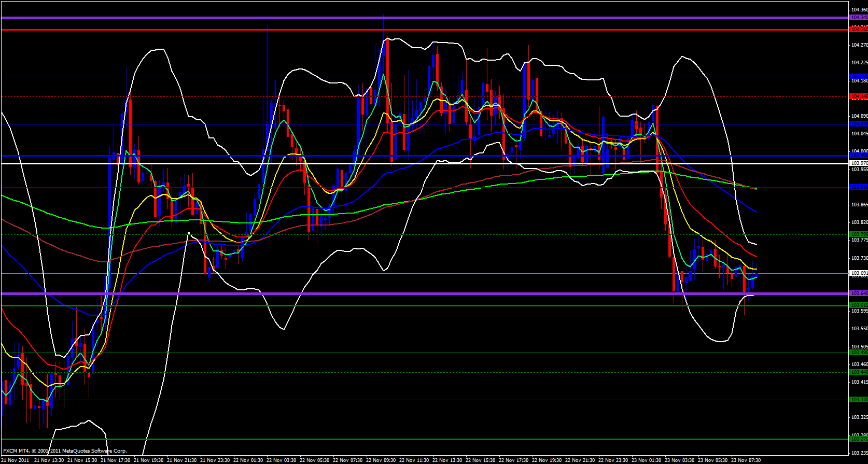Click the 22 Nov 11:30 time marker

click(x=414, y=460)
